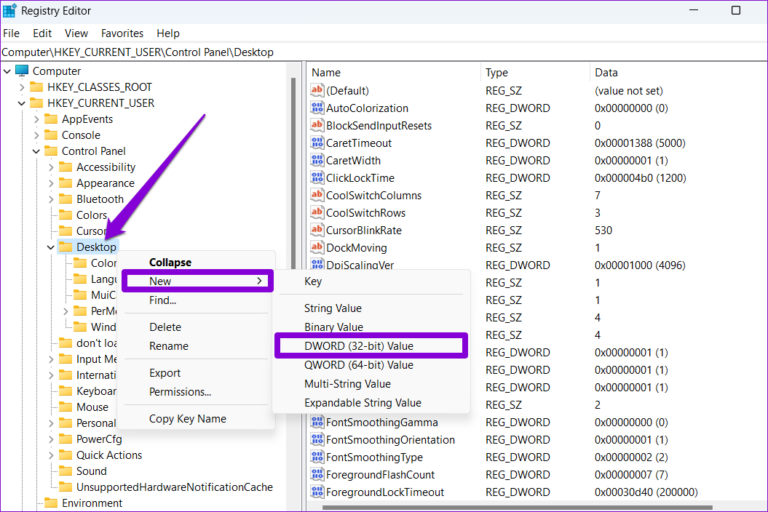
Task: Choose DWORD (32-bit) Value from submenu
Action: (x=358, y=346)
